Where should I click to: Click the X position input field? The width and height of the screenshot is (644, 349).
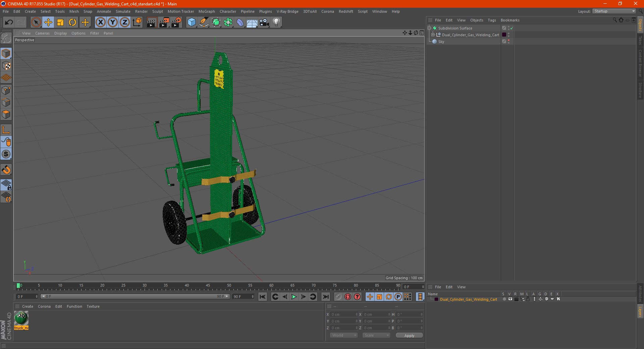(x=344, y=314)
